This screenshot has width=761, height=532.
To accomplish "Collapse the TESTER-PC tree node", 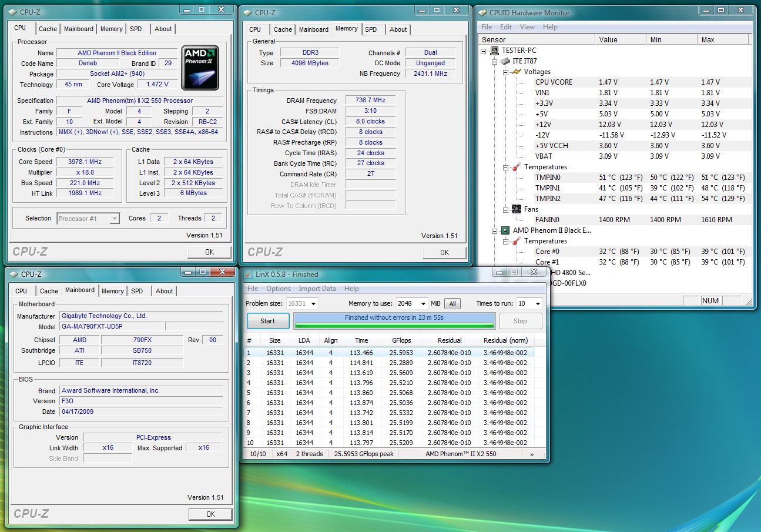I will (484, 51).
